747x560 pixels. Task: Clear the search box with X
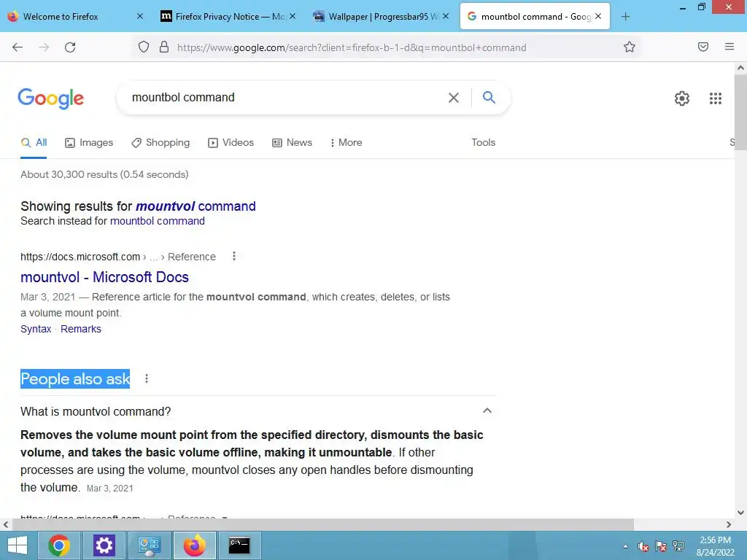(x=454, y=98)
